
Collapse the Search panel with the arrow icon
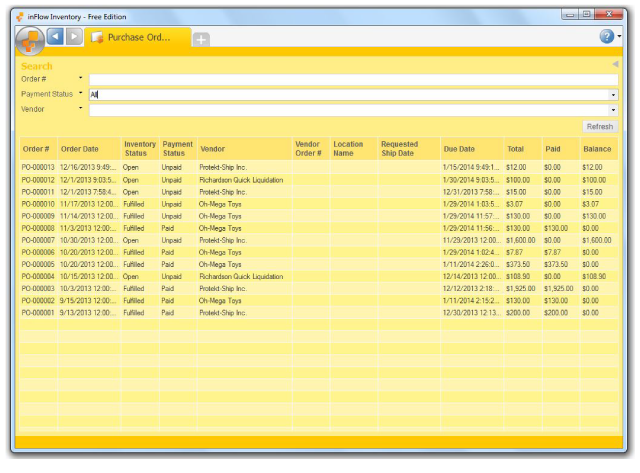(615, 64)
